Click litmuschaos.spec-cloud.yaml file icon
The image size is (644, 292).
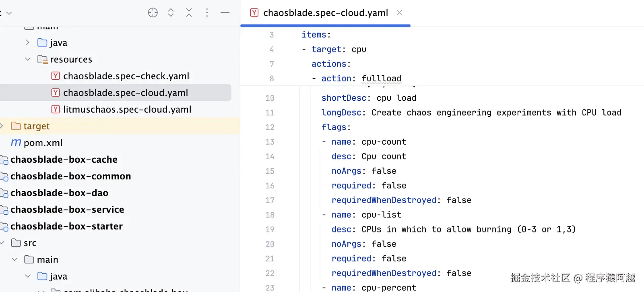click(x=56, y=109)
